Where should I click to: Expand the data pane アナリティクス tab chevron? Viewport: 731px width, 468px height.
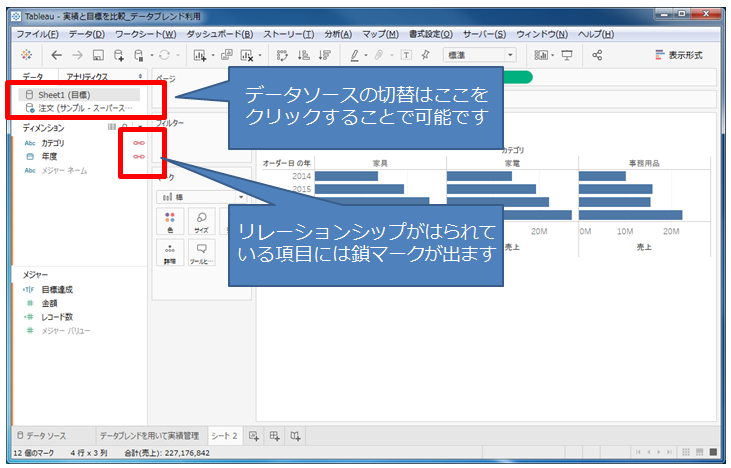point(140,76)
